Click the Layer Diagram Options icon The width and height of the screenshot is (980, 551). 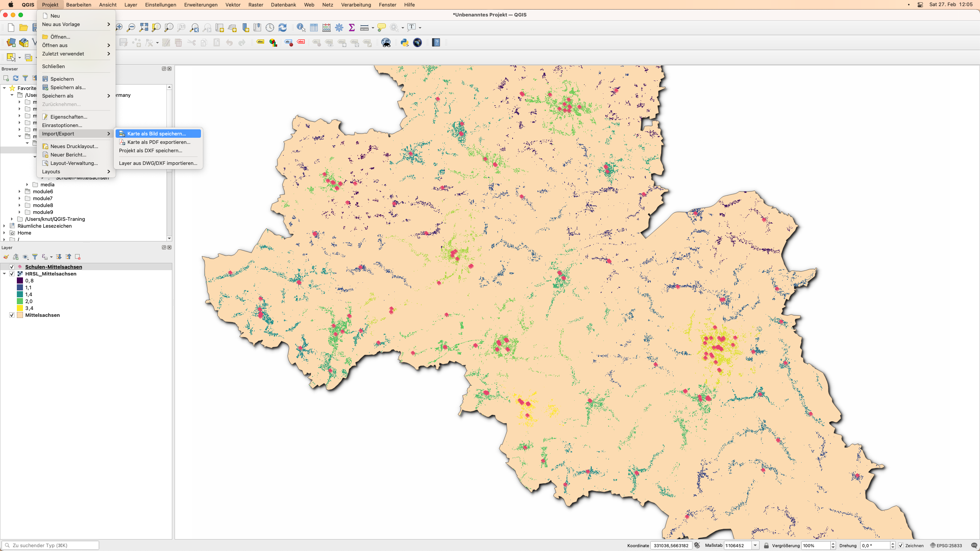[x=273, y=42]
